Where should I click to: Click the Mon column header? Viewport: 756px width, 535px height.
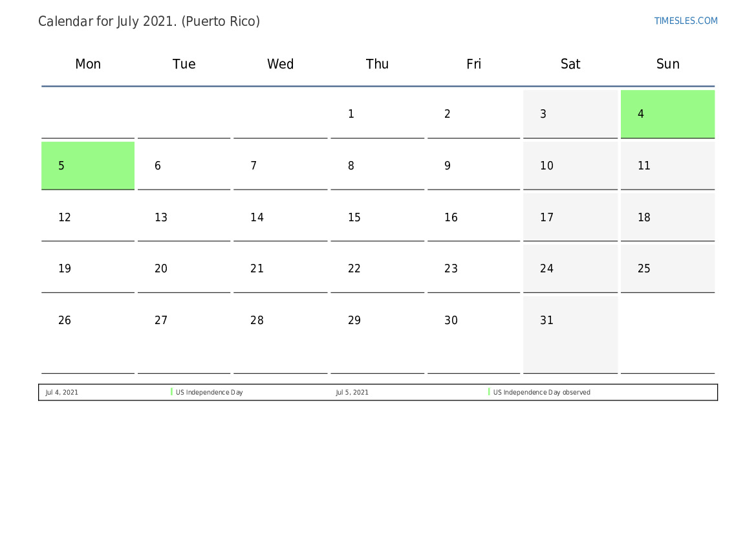pyautogui.click(x=88, y=63)
